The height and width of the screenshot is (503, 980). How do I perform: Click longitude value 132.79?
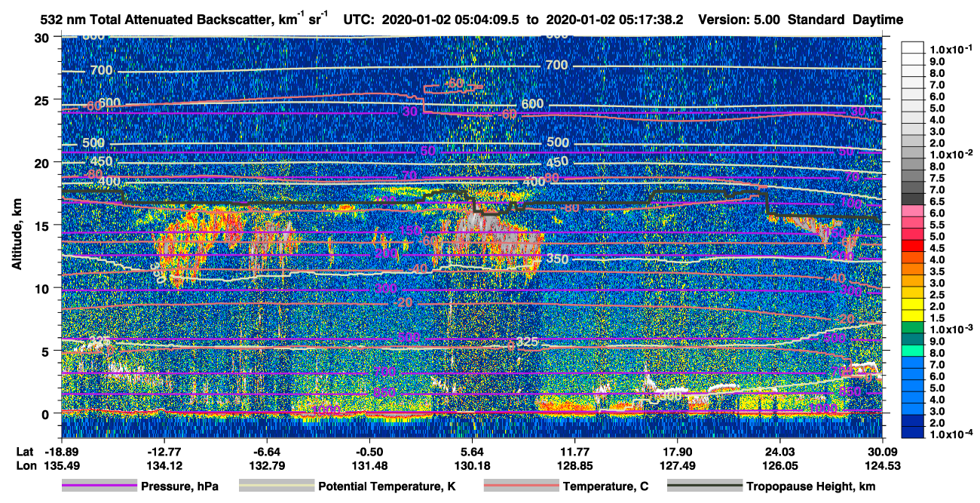266,465
